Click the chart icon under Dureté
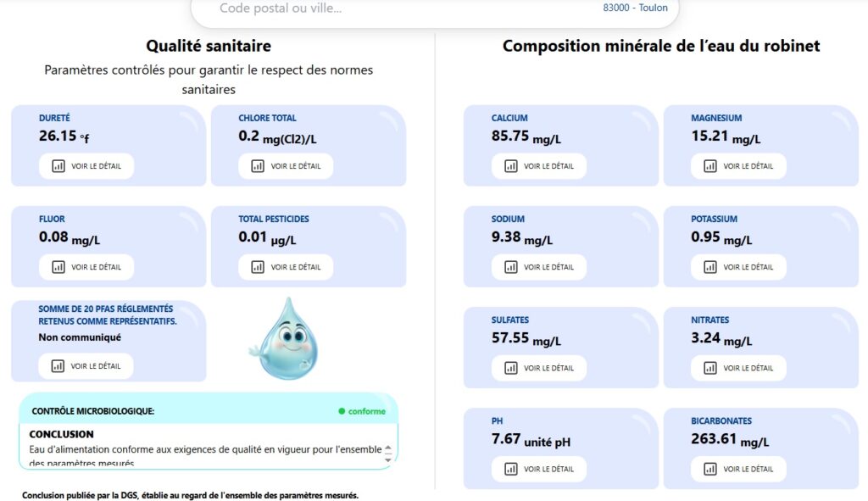868x501 pixels. click(58, 166)
